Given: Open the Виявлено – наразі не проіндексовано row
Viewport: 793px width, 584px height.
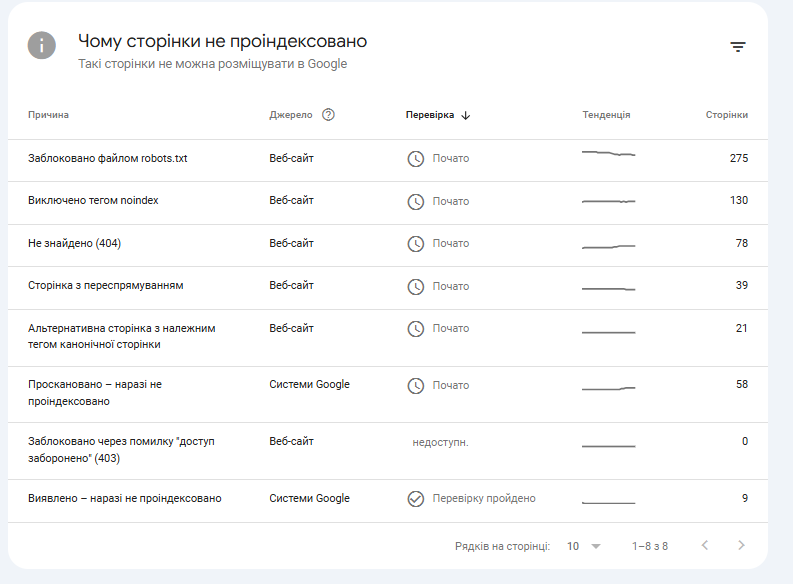Looking at the screenshot, I should point(124,499).
